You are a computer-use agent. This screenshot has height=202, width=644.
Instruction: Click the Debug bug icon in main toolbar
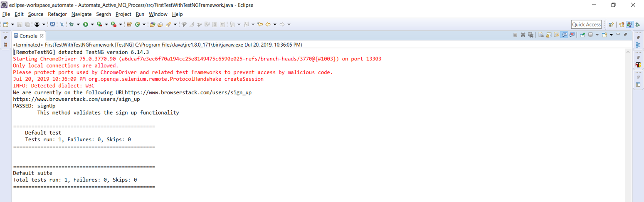(x=72, y=25)
